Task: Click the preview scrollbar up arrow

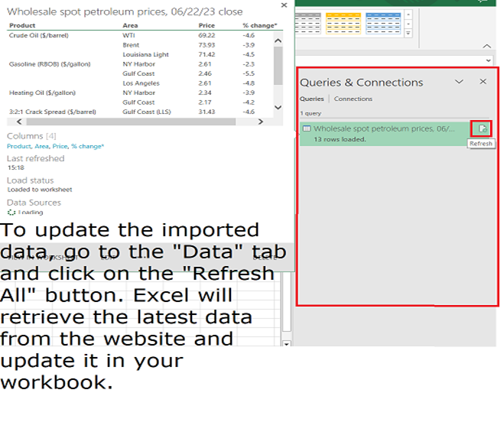Action: click(x=278, y=41)
